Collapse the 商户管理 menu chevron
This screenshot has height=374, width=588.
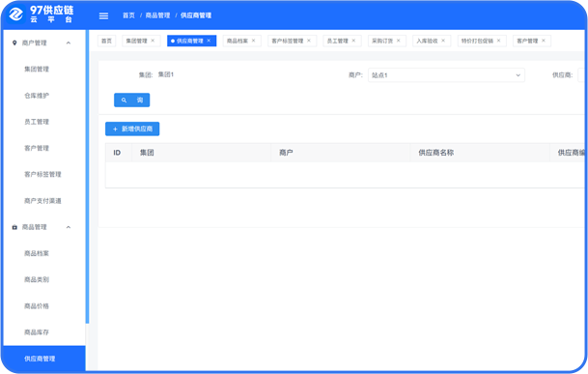[69, 43]
